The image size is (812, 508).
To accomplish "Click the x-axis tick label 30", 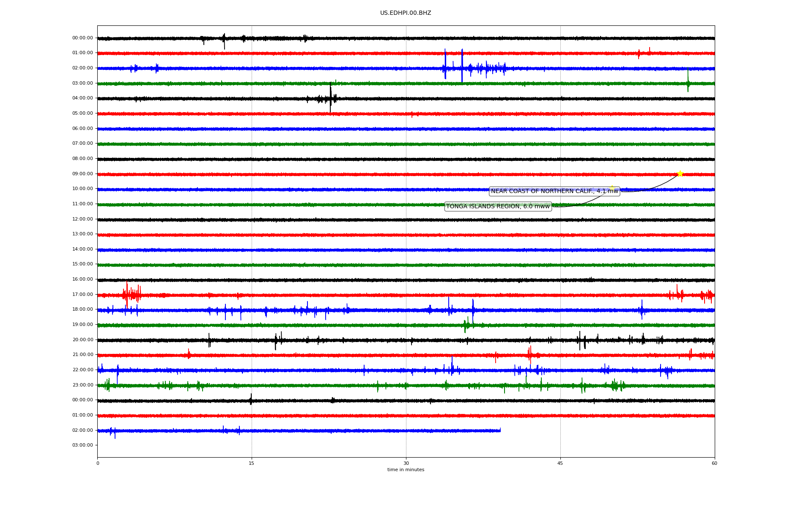I will pos(406,463).
